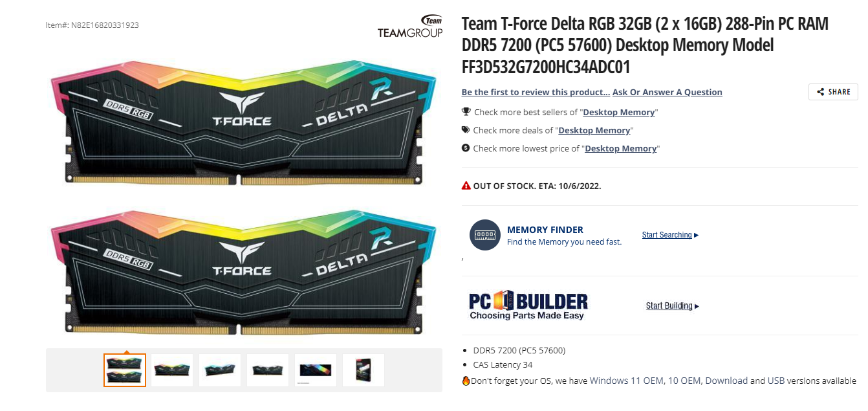Image resolution: width=868 pixels, height=411 pixels.
Task: Click the TeamGroup brand logo
Action: (411, 27)
